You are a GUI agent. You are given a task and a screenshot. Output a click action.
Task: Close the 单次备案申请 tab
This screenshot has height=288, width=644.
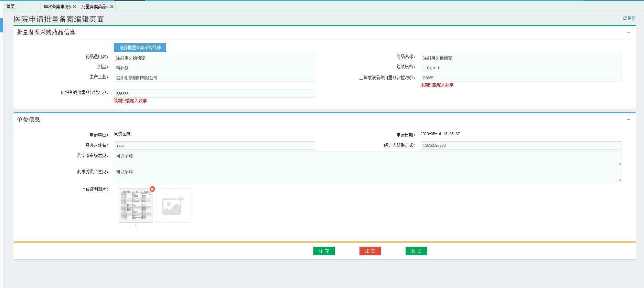(74, 7)
